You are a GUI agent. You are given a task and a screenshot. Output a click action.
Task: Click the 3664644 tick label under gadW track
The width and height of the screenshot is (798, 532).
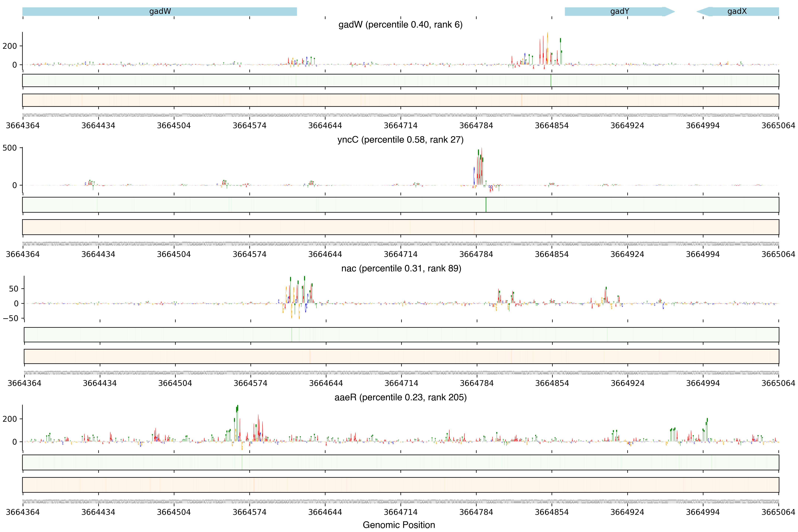pos(325,126)
